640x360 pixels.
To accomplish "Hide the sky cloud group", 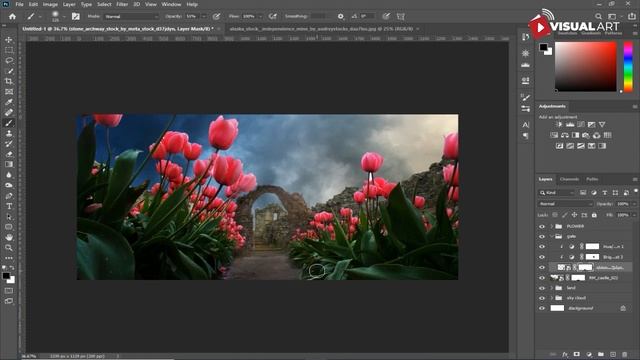I will tap(542, 298).
